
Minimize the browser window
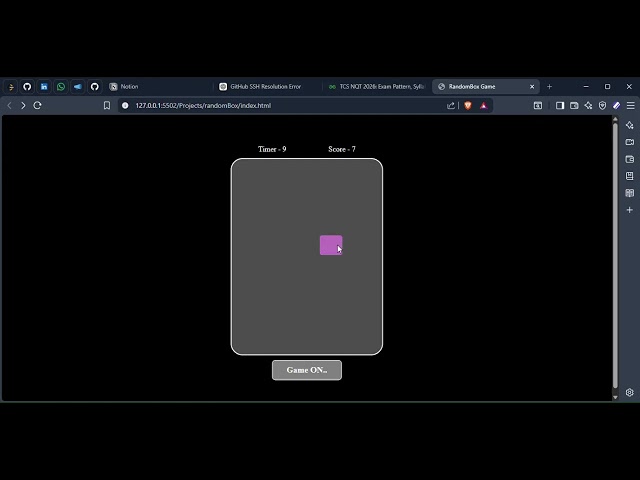[x=586, y=87]
